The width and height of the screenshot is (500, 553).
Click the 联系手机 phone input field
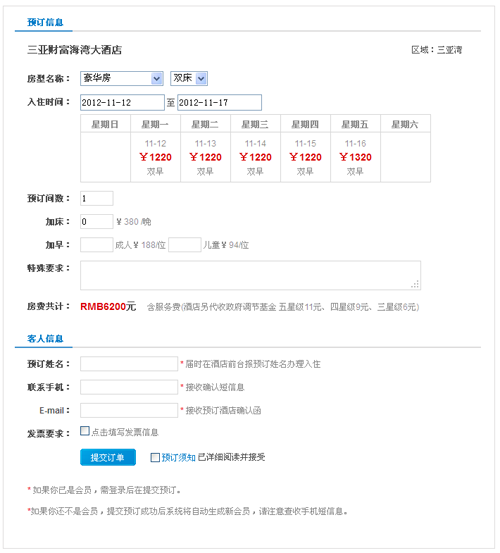click(129, 387)
